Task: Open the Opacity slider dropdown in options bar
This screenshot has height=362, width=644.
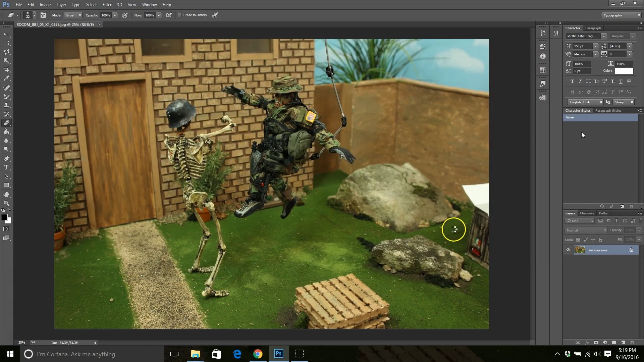Action: click(x=115, y=15)
